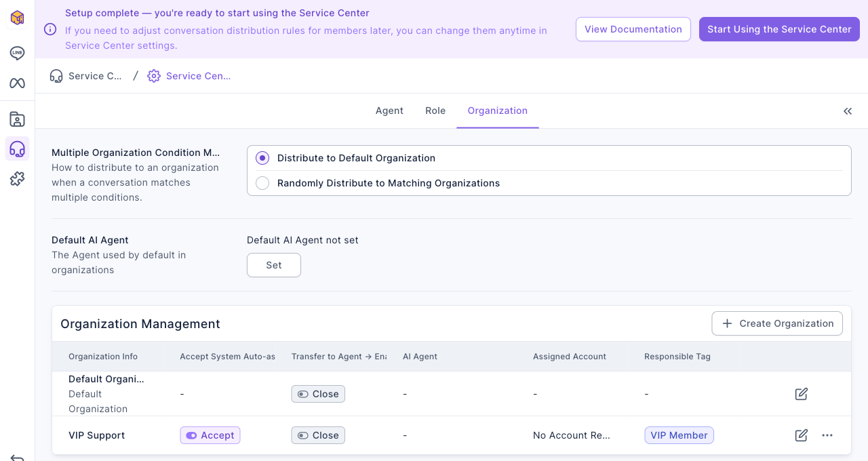The width and height of the screenshot is (868, 461).
Task: Click the back arrow icon at sidebar bottom
Action: tap(17, 458)
